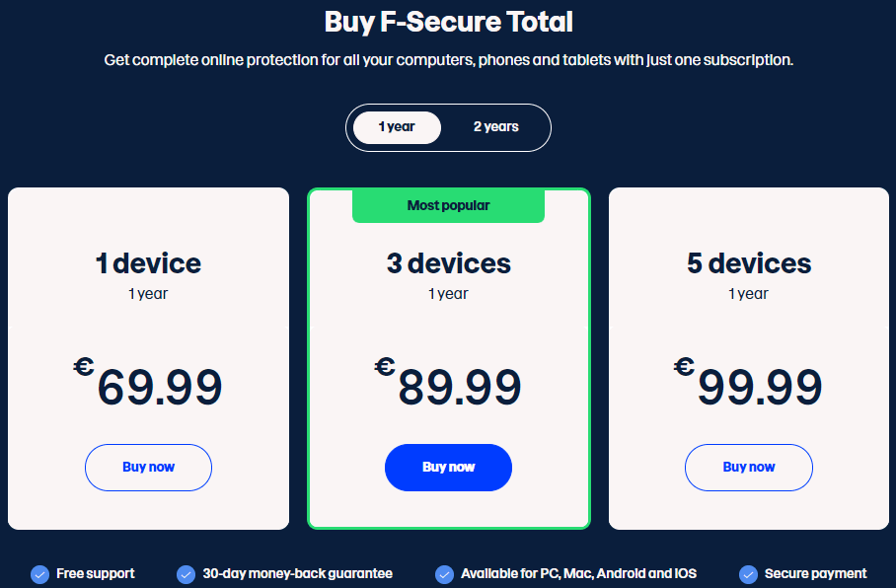
Task: Select the 1 year subscription toggle
Action: [x=397, y=127]
